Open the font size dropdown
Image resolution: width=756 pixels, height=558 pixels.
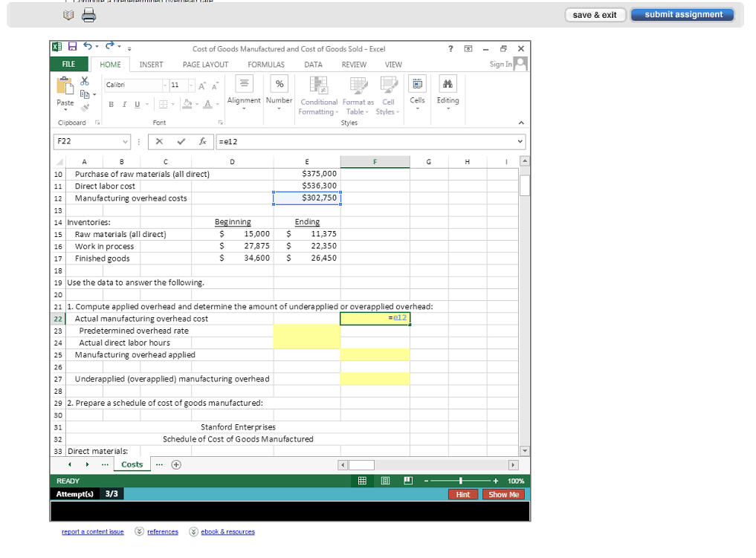pyautogui.click(x=191, y=86)
